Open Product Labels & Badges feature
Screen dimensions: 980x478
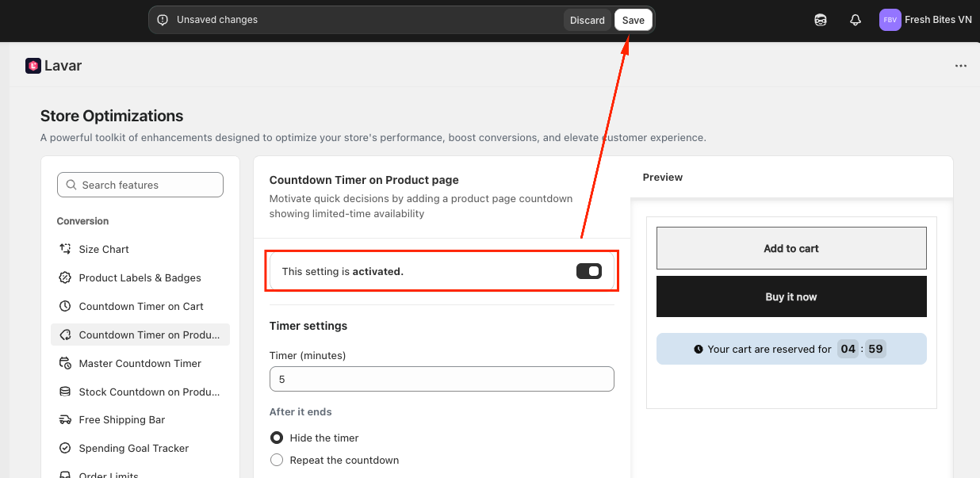(140, 277)
